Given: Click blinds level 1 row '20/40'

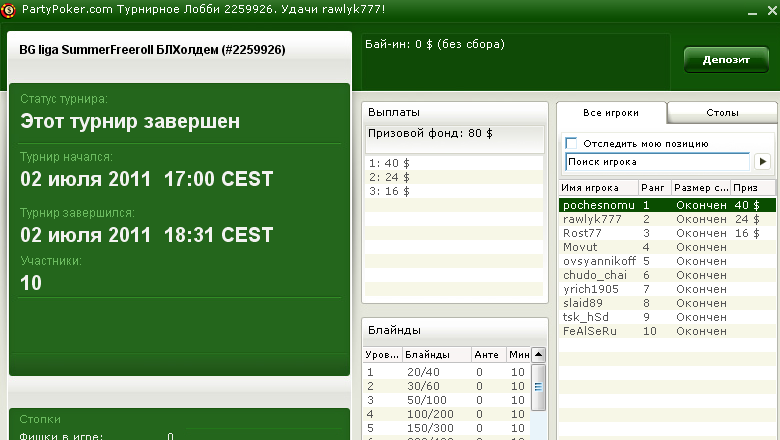Looking at the screenshot, I should [447, 372].
